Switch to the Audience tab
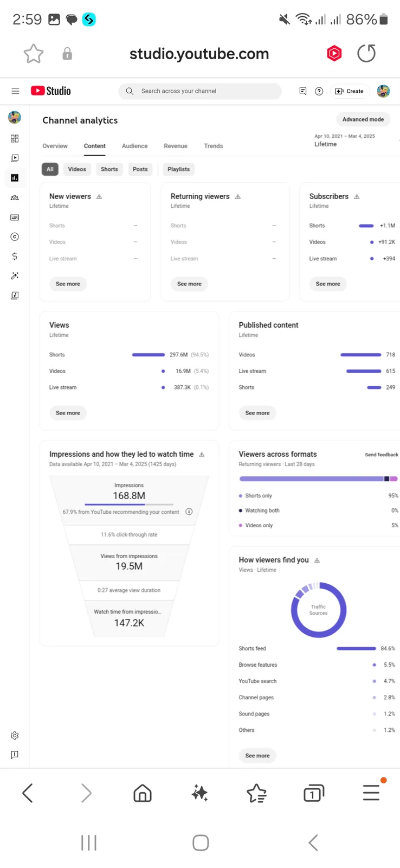 pyautogui.click(x=135, y=146)
